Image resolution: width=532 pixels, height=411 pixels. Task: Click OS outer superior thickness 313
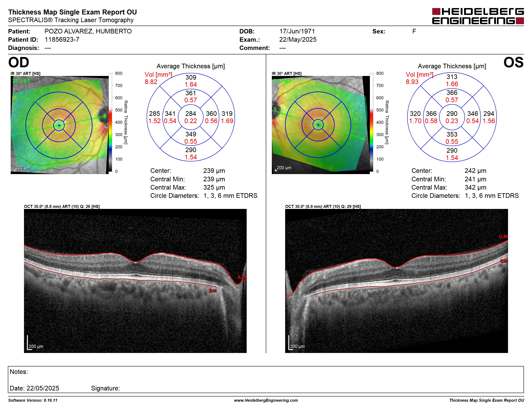pyautogui.click(x=452, y=77)
